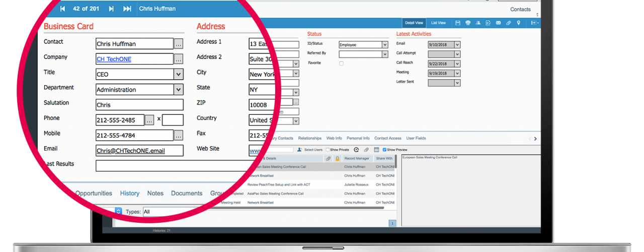Enable the Show Private checkbox
The height and width of the screenshot is (252, 644).
pos(328,150)
